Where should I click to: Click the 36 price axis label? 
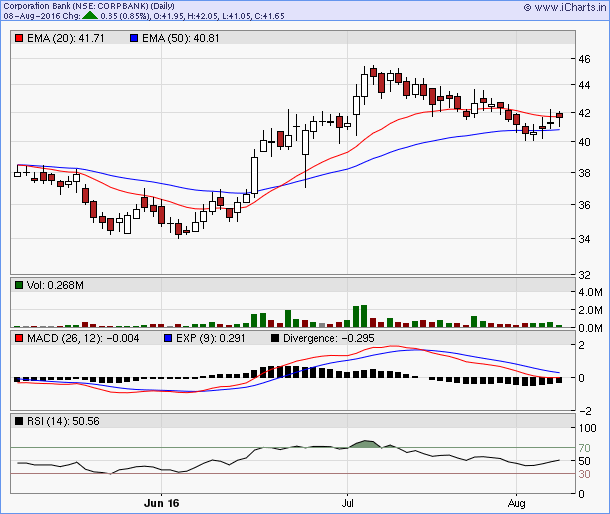pos(584,205)
